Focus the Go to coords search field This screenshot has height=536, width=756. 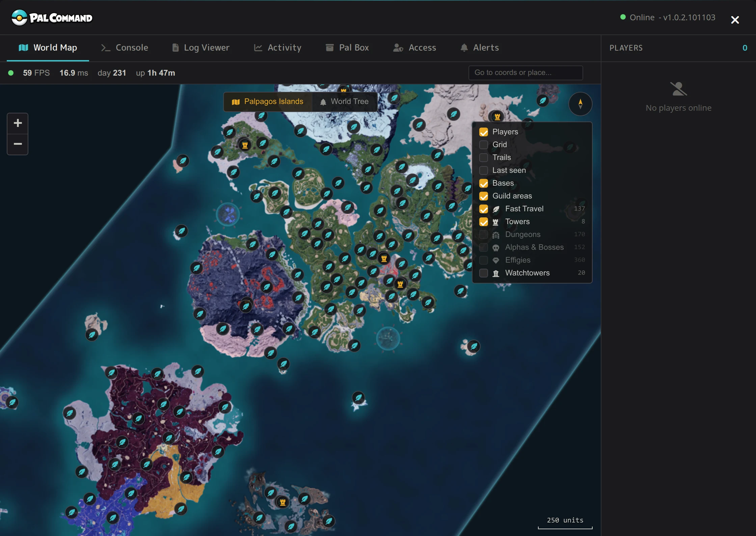(525, 73)
